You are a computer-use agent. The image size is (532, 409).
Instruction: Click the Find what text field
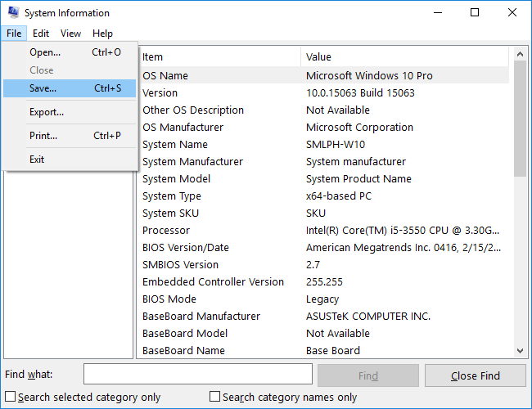[x=198, y=374]
